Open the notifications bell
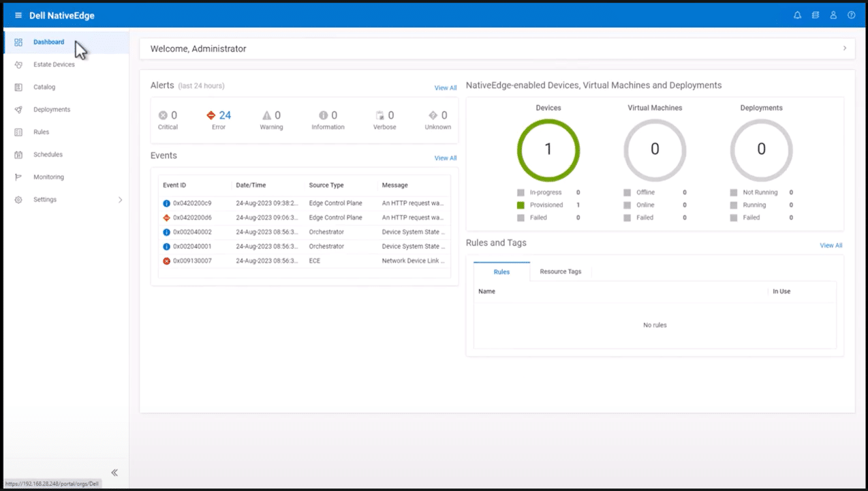 click(x=797, y=15)
